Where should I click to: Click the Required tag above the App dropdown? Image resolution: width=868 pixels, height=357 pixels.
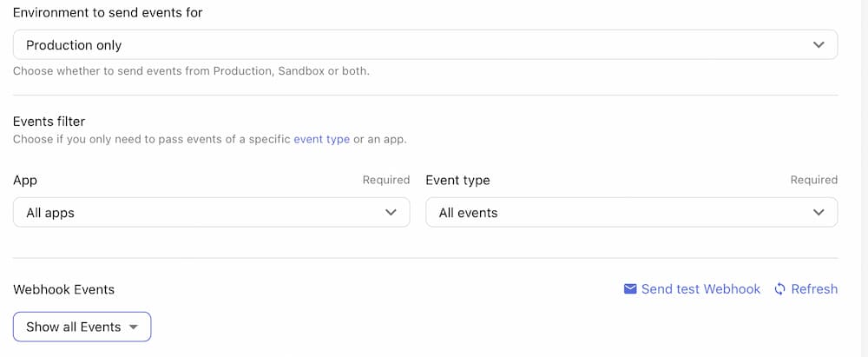point(386,180)
